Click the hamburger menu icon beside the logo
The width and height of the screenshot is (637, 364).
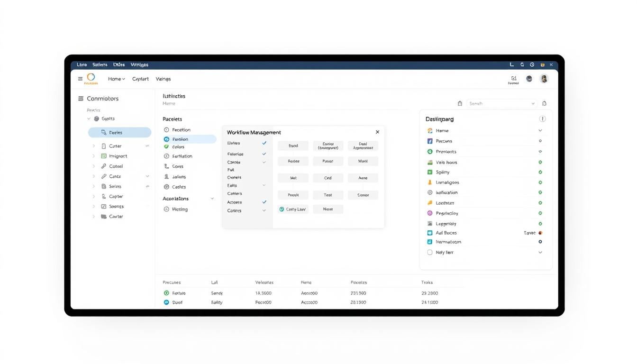pos(80,79)
